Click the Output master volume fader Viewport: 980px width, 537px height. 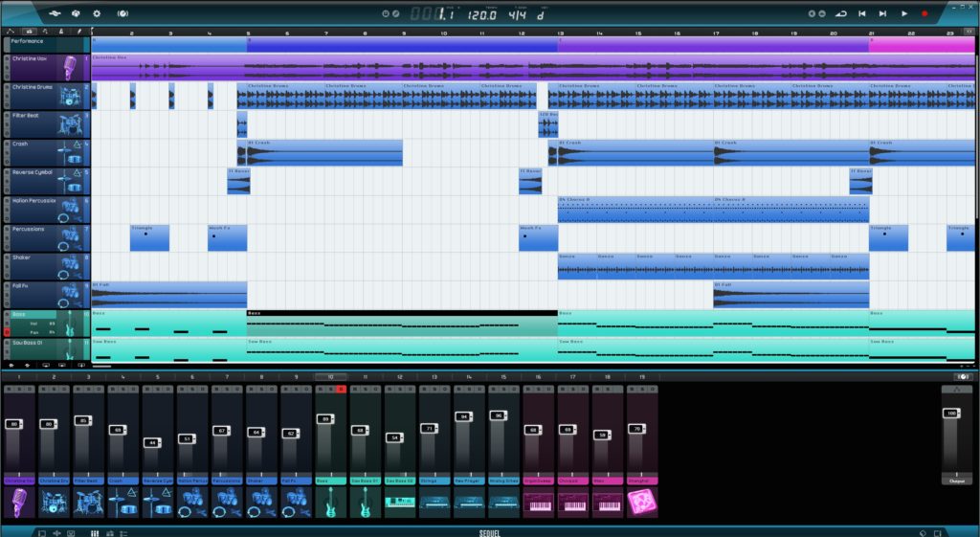click(950, 414)
